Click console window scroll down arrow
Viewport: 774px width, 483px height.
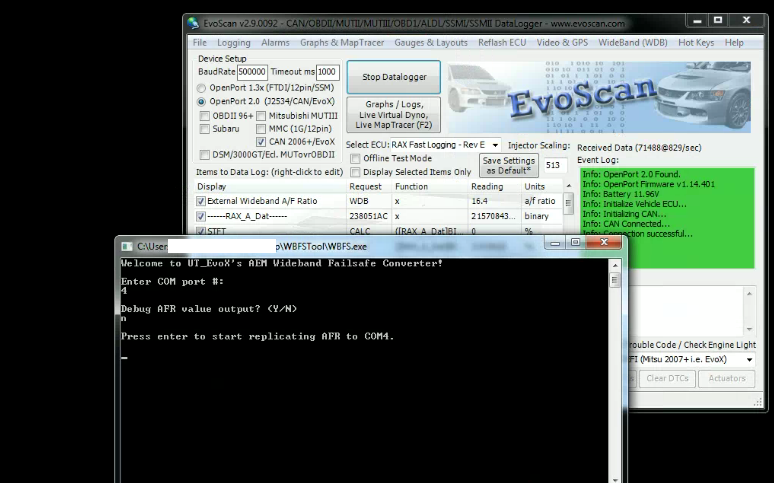tap(615, 479)
